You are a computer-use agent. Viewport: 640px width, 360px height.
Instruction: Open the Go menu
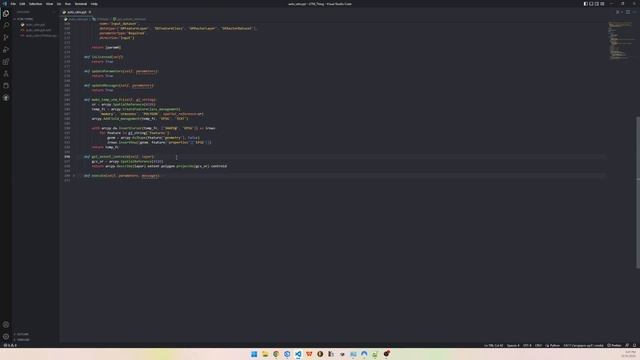(59, 4)
